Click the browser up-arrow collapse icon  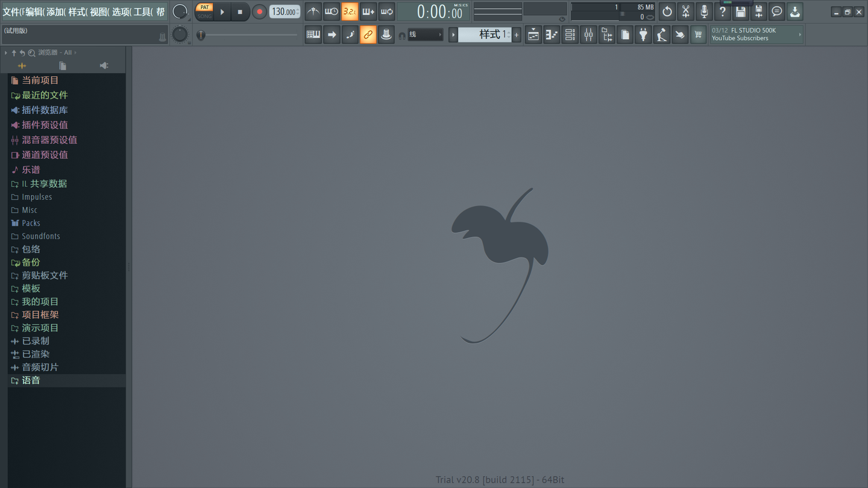(x=14, y=53)
